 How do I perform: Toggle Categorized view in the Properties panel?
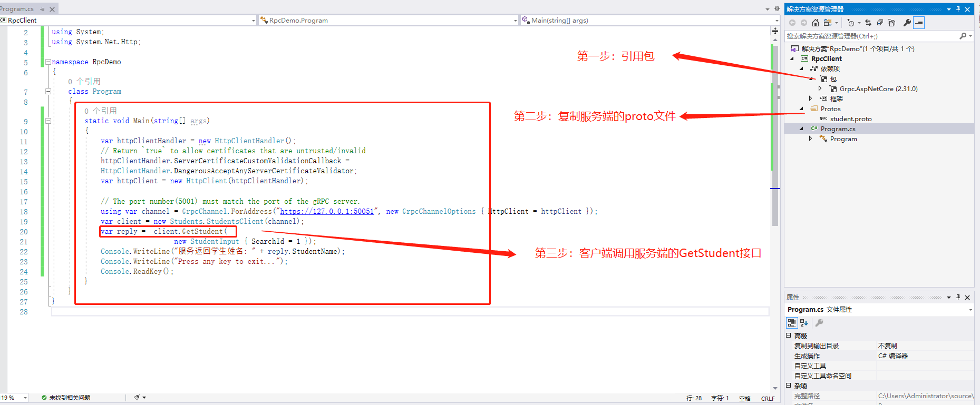[x=792, y=323]
